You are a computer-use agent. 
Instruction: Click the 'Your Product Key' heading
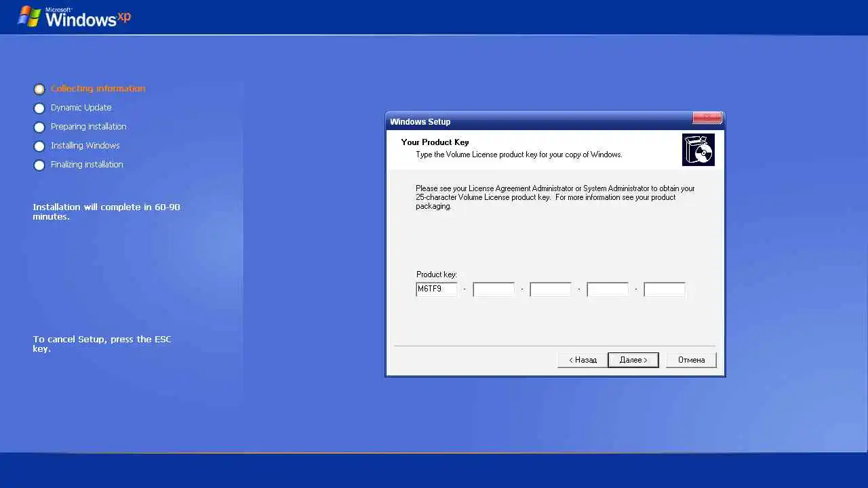click(x=435, y=142)
